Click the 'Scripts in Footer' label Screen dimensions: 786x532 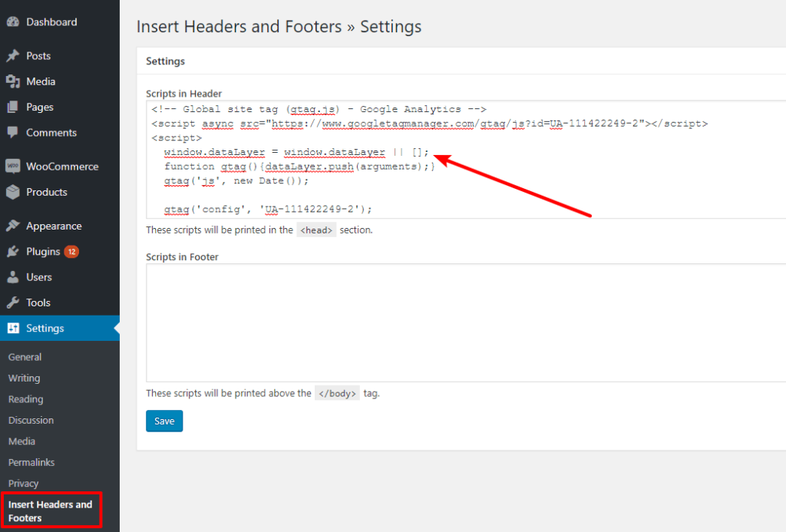(x=182, y=256)
